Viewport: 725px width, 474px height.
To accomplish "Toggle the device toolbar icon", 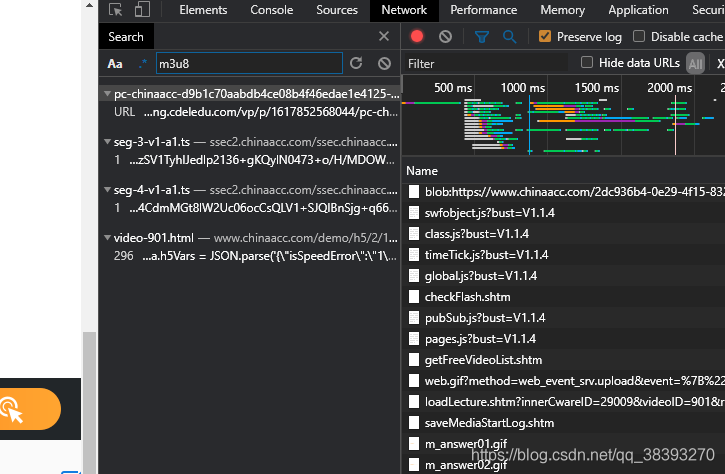I will point(142,10).
